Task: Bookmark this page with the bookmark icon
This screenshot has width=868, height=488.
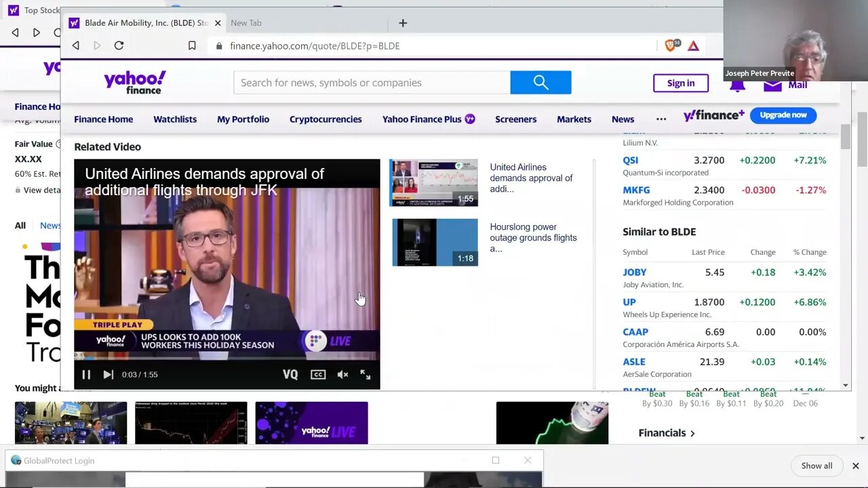Action: (x=192, y=45)
